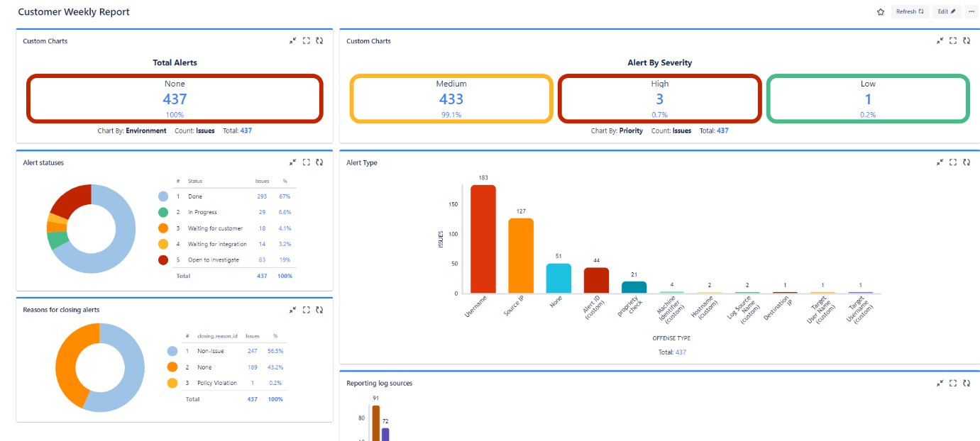Maximize the Alert By Severity gadget
Viewport: 980px width, 441px height.
pyautogui.click(x=953, y=41)
